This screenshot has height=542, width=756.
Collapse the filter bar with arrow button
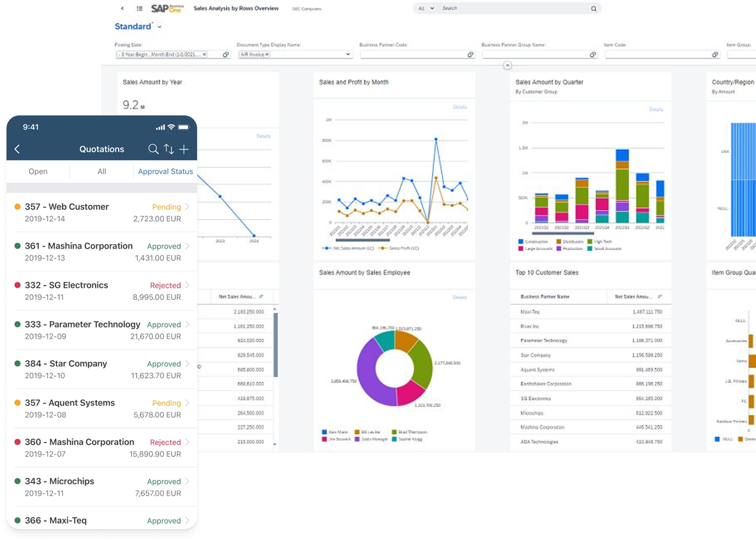[x=507, y=66]
